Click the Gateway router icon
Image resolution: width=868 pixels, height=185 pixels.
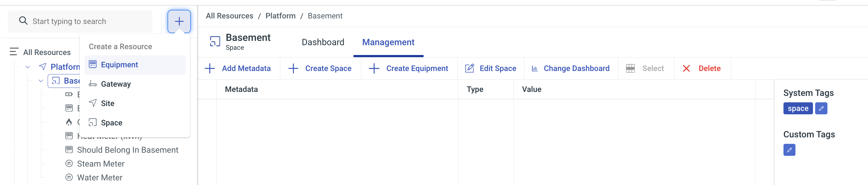(93, 84)
